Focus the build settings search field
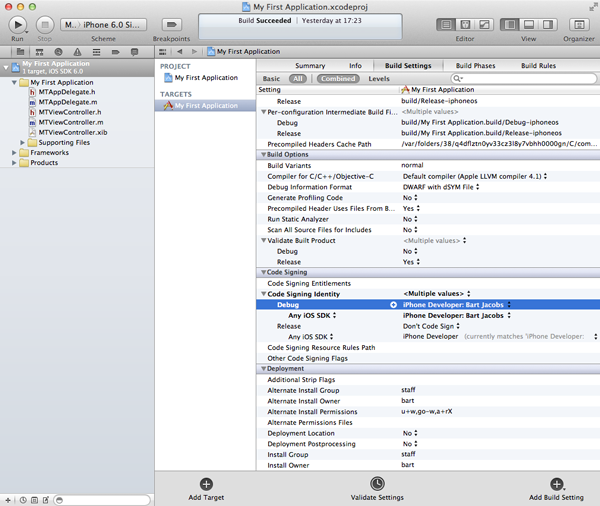The width and height of the screenshot is (600, 506). click(x=523, y=78)
